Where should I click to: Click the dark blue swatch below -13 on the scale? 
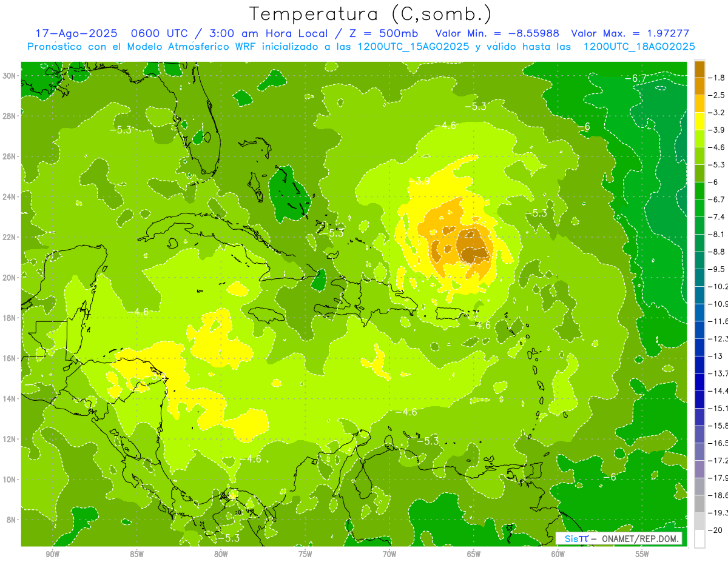(x=699, y=364)
